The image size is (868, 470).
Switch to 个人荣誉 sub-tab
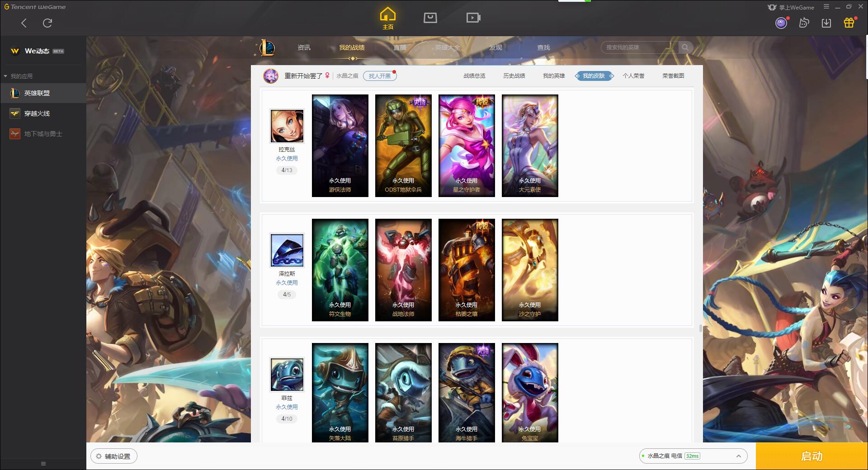click(x=633, y=76)
